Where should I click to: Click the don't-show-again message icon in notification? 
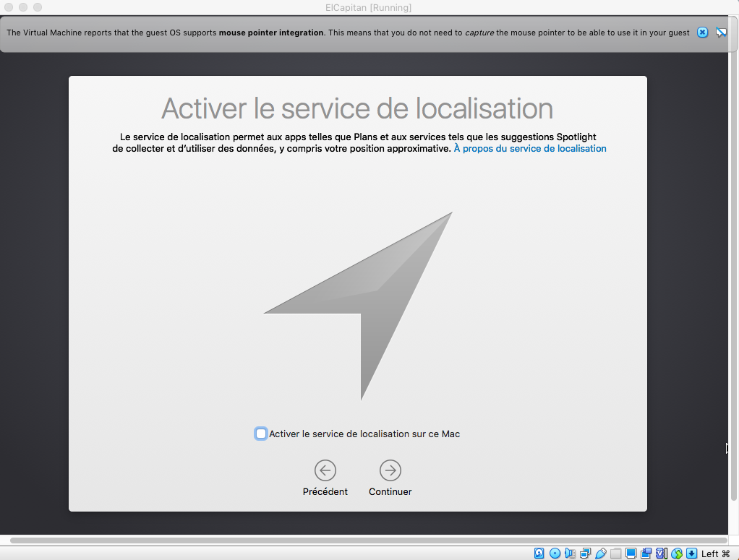pyautogui.click(x=721, y=33)
